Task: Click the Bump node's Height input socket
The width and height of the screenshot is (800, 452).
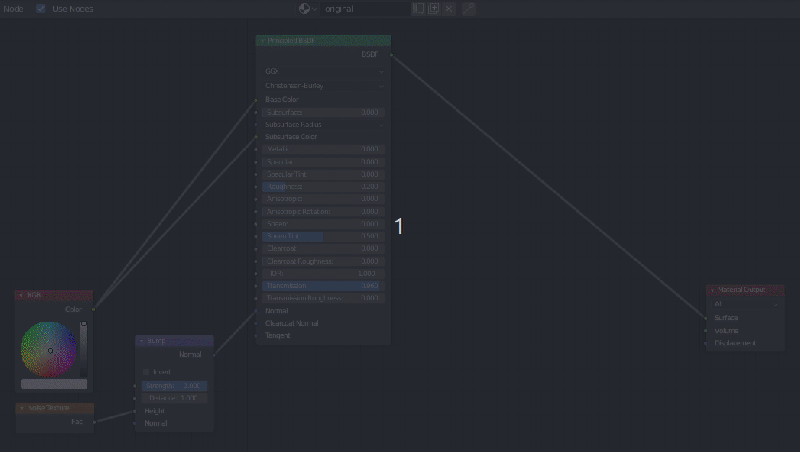Action: coord(135,411)
